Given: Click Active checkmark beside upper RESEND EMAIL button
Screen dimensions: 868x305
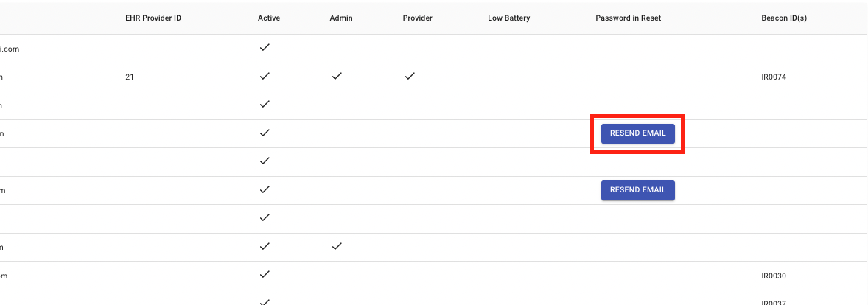Looking at the screenshot, I should (265, 133).
